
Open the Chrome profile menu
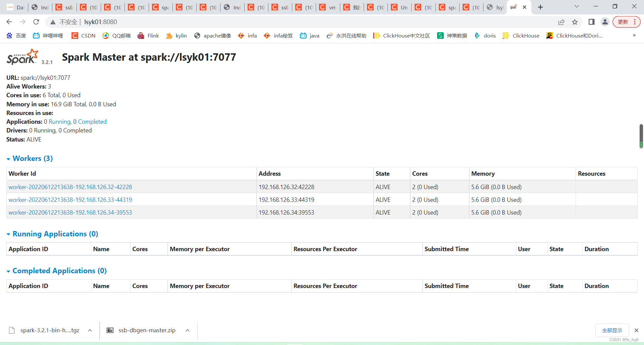pyautogui.click(x=605, y=22)
